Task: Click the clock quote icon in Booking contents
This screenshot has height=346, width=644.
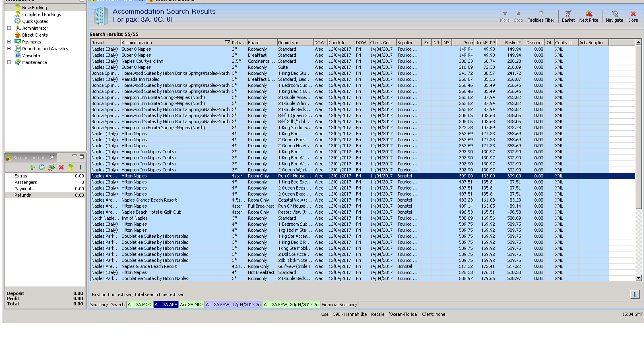Action: tap(42, 167)
